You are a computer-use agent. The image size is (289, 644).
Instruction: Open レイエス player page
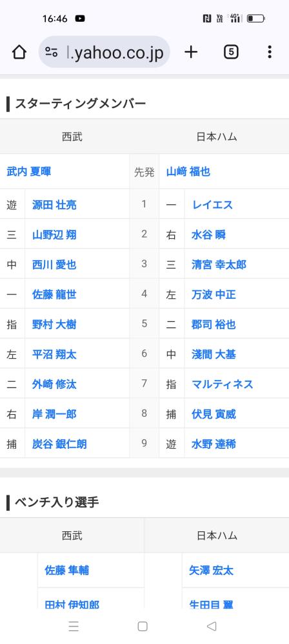212,205
